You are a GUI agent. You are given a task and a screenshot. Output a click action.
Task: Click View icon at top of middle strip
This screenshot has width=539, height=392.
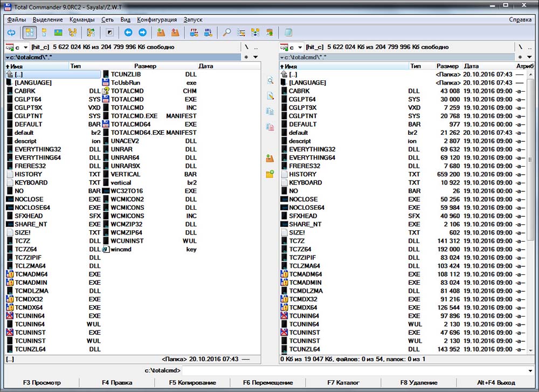[270, 80]
